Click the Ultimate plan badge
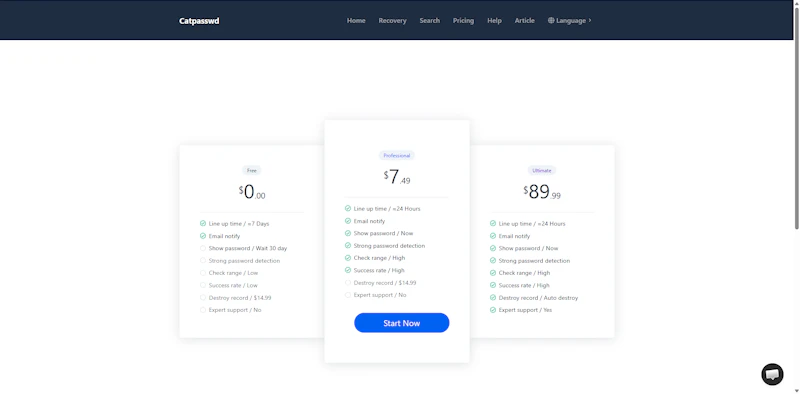Screen dimensions: 800x394 (542, 170)
